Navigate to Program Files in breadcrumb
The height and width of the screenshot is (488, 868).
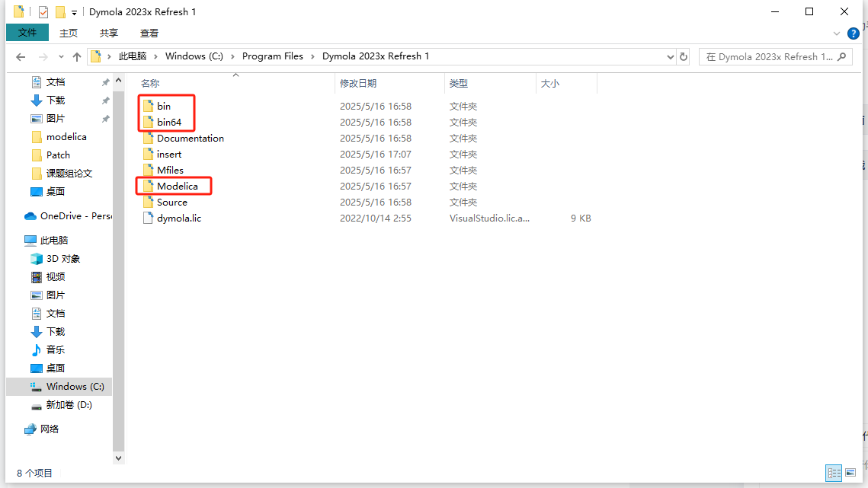[272, 56]
